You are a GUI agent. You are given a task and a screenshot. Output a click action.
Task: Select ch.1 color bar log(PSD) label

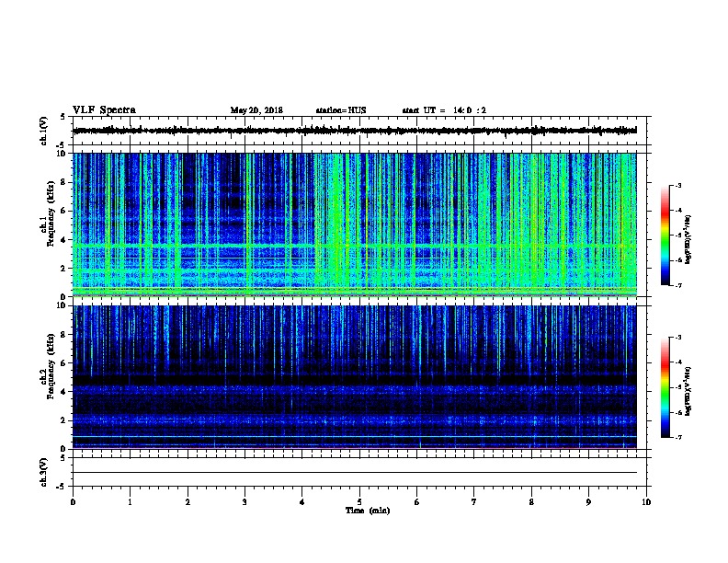688,239
